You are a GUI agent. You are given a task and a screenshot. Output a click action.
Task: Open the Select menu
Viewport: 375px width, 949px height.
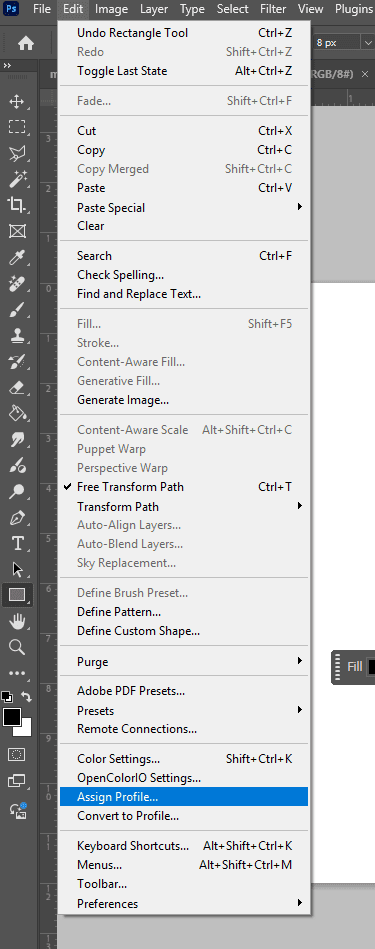(x=233, y=9)
